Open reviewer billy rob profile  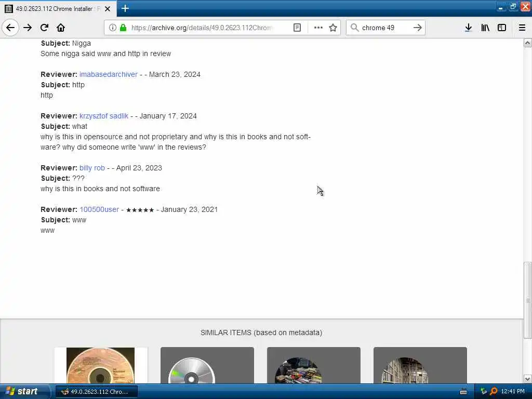click(92, 168)
